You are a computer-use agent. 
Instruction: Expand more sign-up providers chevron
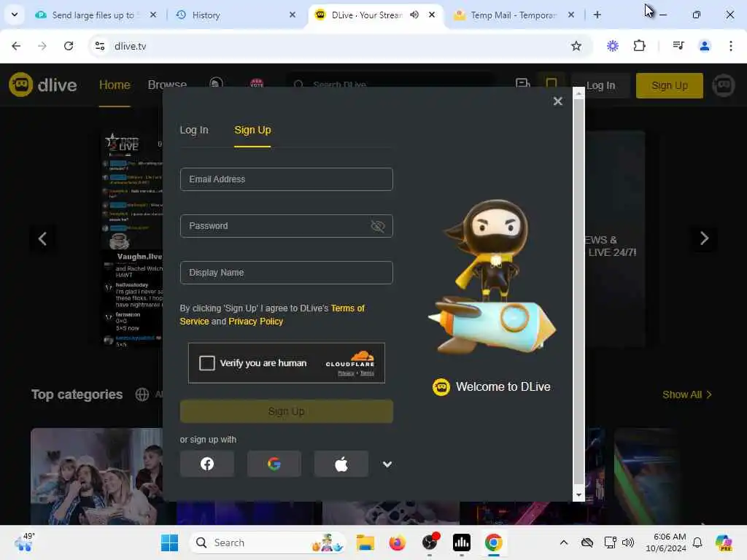[x=387, y=464]
